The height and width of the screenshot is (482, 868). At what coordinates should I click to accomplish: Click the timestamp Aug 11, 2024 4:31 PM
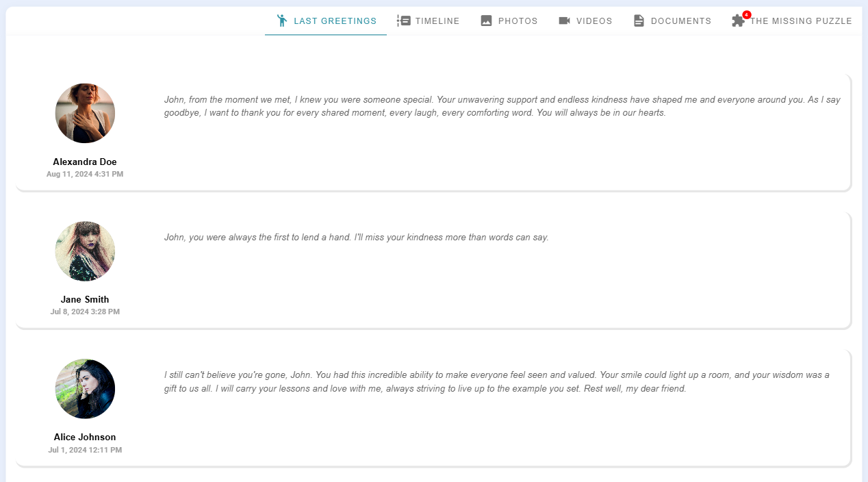click(x=85, y=175)
